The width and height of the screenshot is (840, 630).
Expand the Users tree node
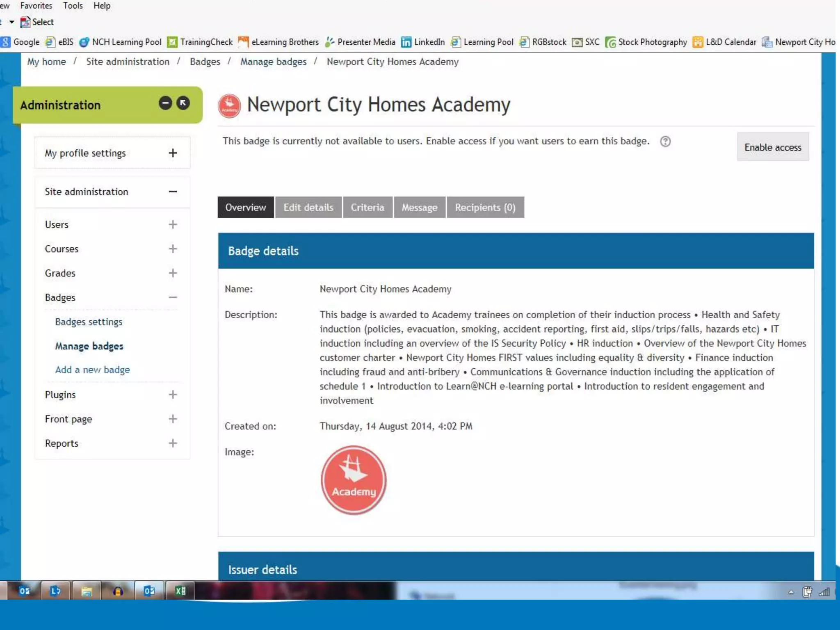point(173,224)
